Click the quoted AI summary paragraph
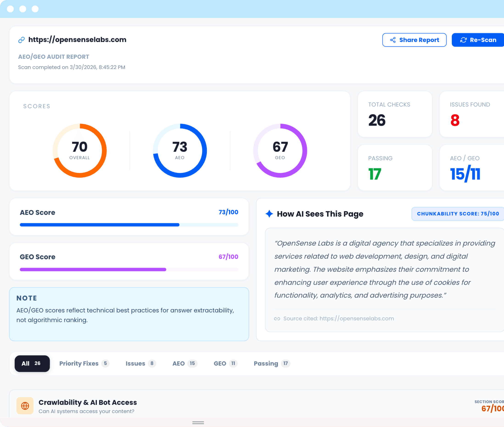This screenshot has width=504, height=427. coord(384,269)
